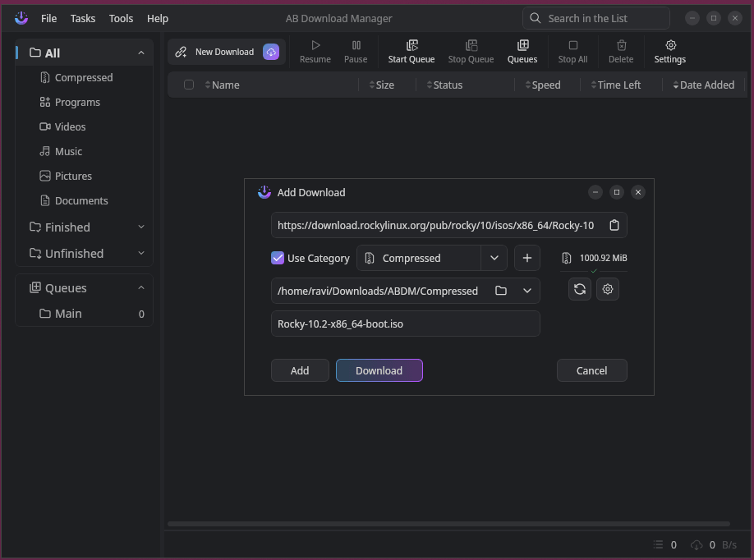Screen dimensions: 754x560
Task: Click the horizontal scrollbar of download list
Action: click(448, 524)
